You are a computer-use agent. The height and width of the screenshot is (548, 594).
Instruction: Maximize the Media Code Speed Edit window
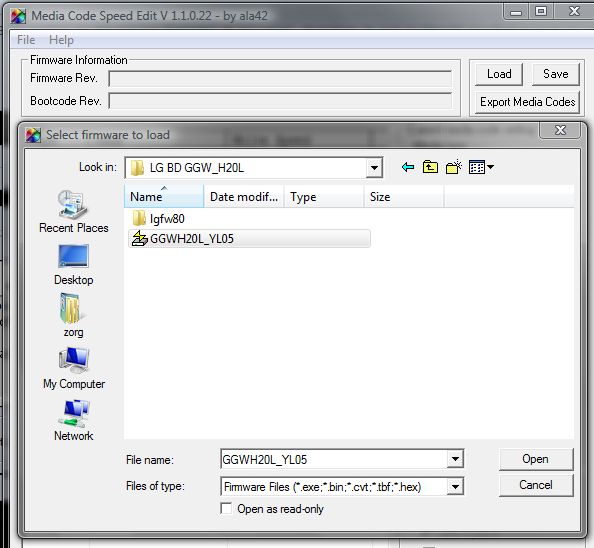point(541,12)
